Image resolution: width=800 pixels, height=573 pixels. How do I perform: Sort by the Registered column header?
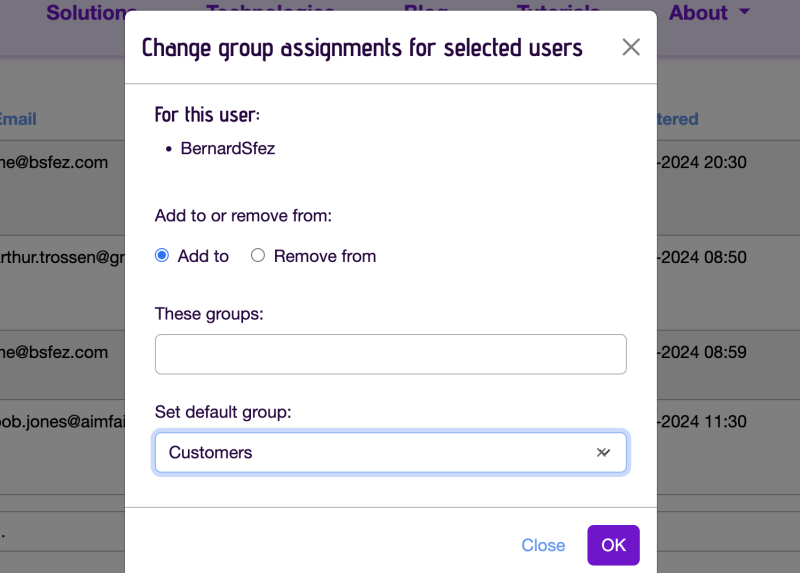pyautogui.click(x=677, y=119)
